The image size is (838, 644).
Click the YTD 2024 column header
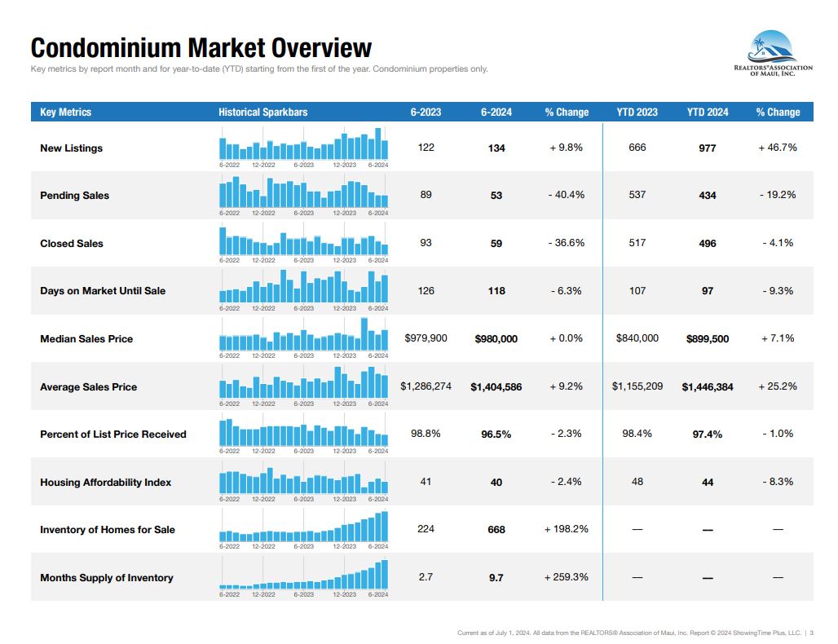[x=707, y=112]
